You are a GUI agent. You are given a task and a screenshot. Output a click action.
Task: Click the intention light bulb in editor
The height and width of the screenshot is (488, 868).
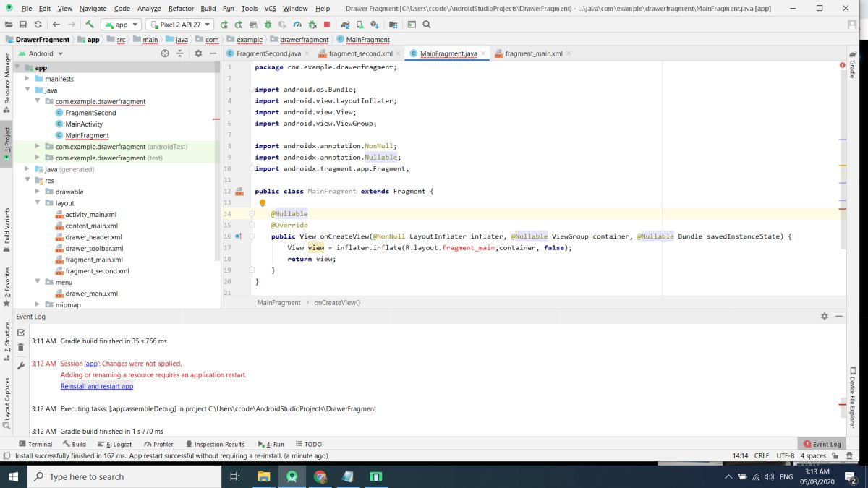(x=263, y=203)
